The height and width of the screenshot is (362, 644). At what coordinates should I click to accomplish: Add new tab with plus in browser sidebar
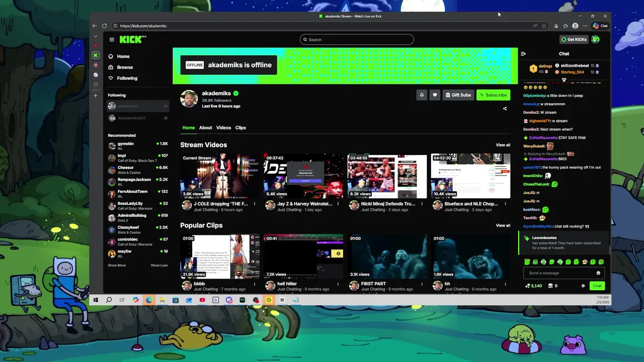96,96
